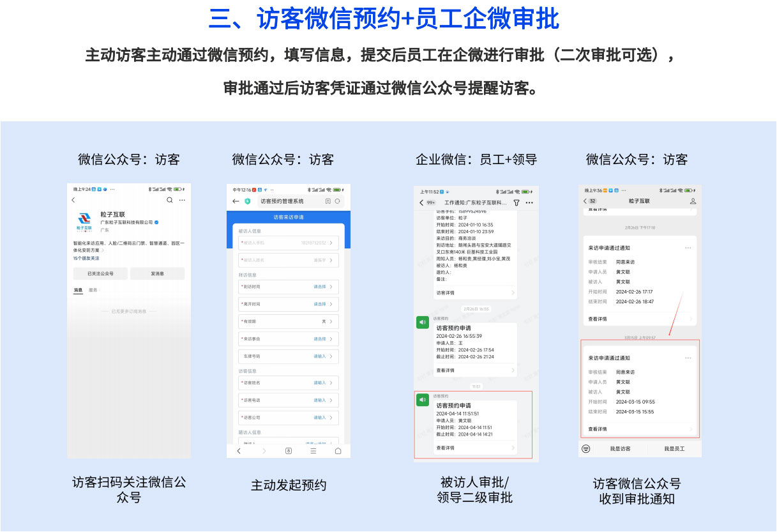Open the 被访人手机 field

[289, 243]
